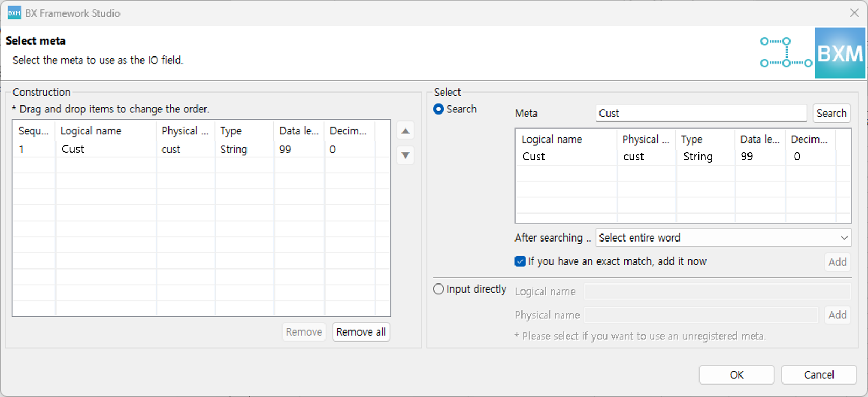Image resolution: width=868 pixels, height=397 pixels.
Task: Select the Search radio option
Action: (x=439, y=109)
